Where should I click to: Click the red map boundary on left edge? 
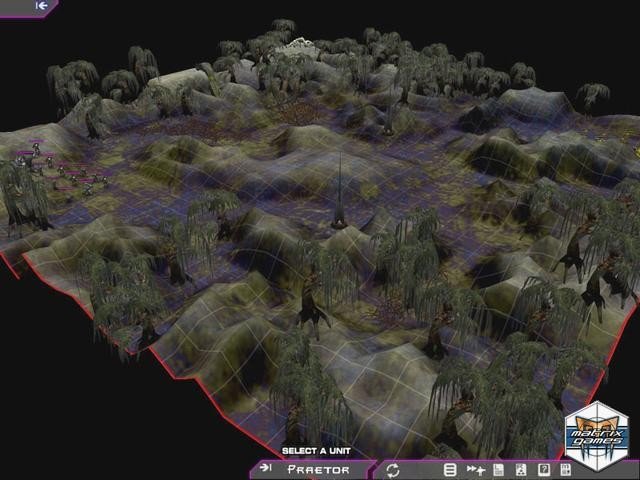[x=12, y=262]
